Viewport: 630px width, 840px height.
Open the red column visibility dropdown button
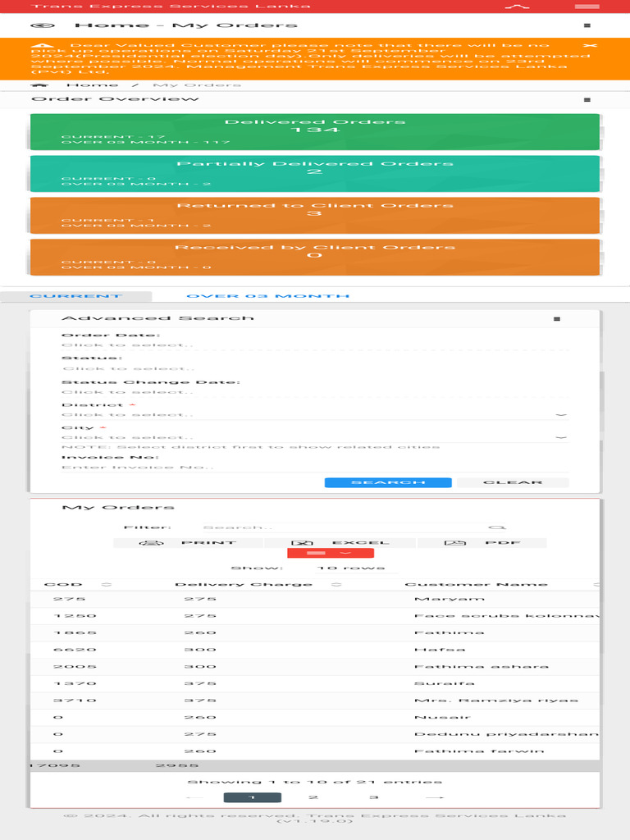click(331, 553)
